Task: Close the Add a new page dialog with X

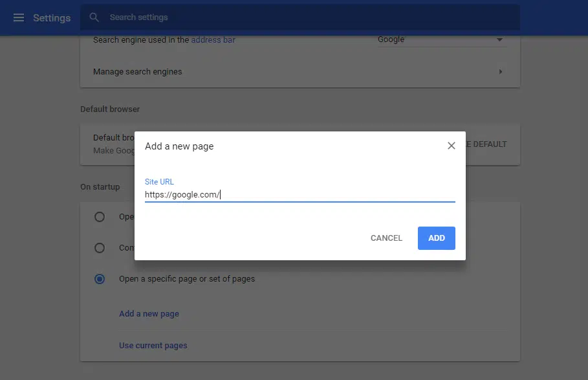Action: coord(451,145)
